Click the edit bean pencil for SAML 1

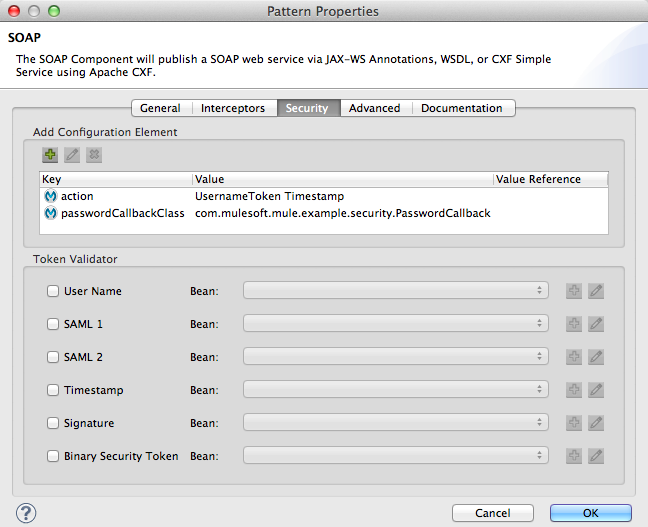[596, 324]
